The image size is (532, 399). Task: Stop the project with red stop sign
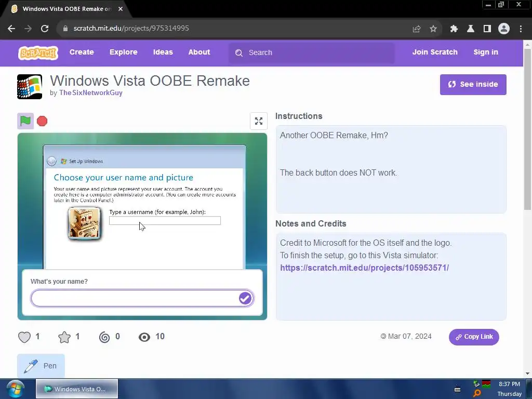[42, 121]
